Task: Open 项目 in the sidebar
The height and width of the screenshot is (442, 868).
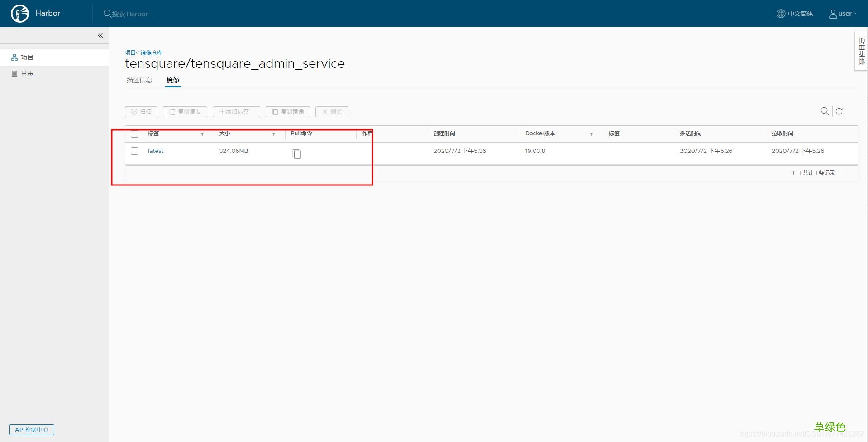Action: pos(54,57)
